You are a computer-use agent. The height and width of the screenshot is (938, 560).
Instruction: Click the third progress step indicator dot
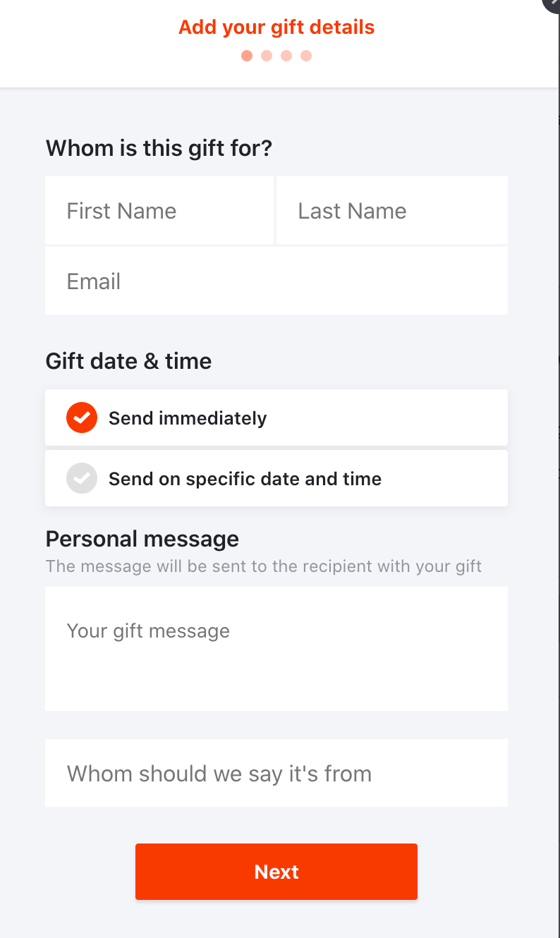(286, 55)
